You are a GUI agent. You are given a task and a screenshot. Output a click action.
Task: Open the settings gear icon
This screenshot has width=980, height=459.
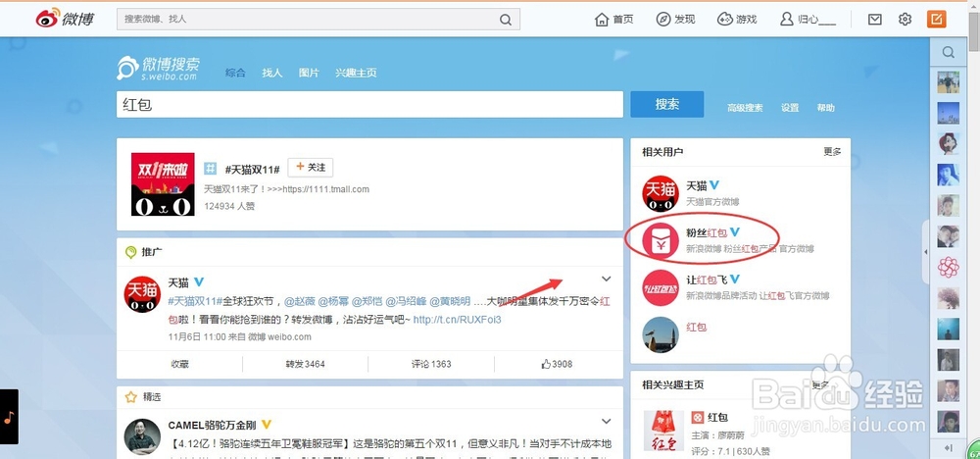pyautogui.click(x=905, y=20)
